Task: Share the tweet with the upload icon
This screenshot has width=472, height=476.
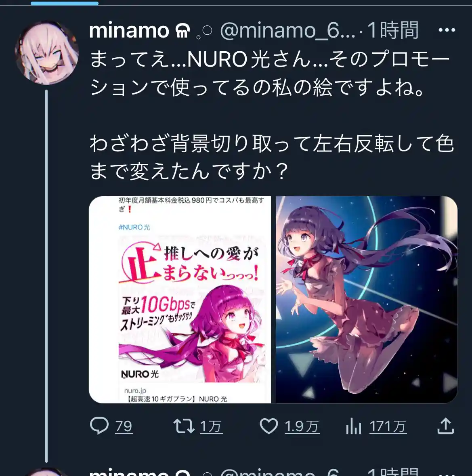Action: (x=446, y=426)
